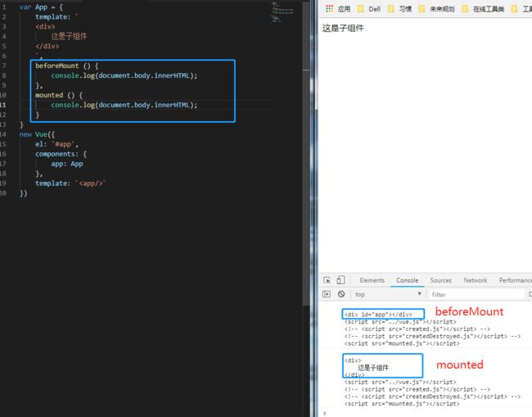Click the line number 11 in gutter
The width and height of the screenshot is (532, 417).
(3, 105)
